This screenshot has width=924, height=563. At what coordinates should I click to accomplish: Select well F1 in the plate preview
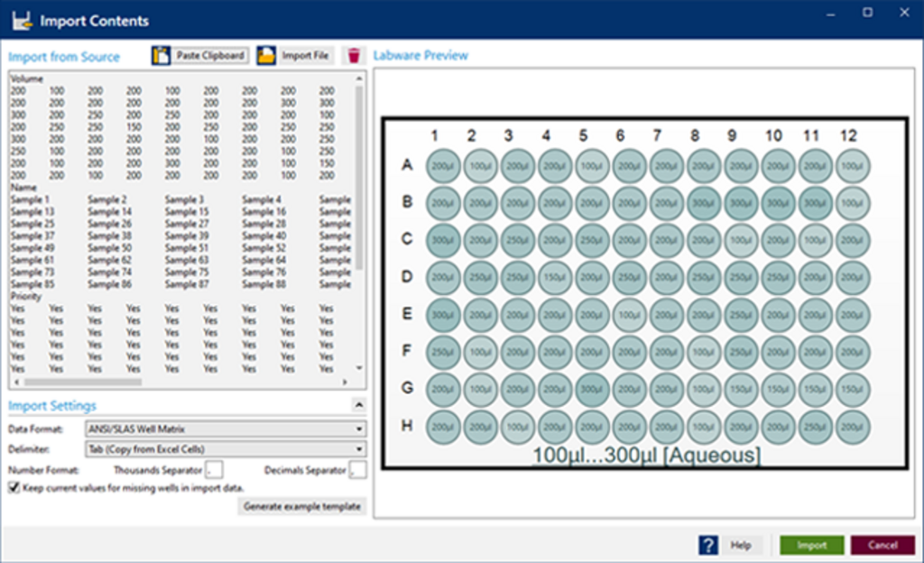[x=442, y=352]
